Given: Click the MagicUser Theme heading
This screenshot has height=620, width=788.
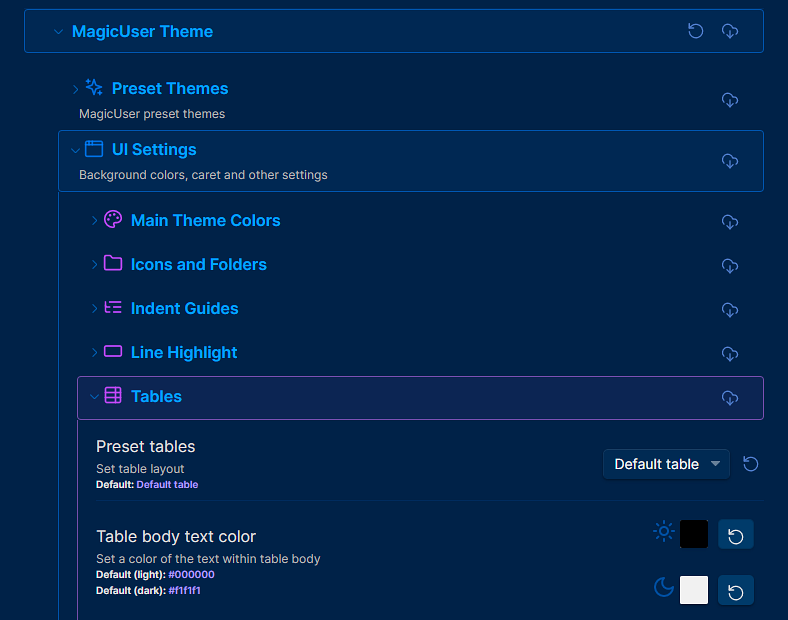Looking at the screenshot, I should [142, 31].
